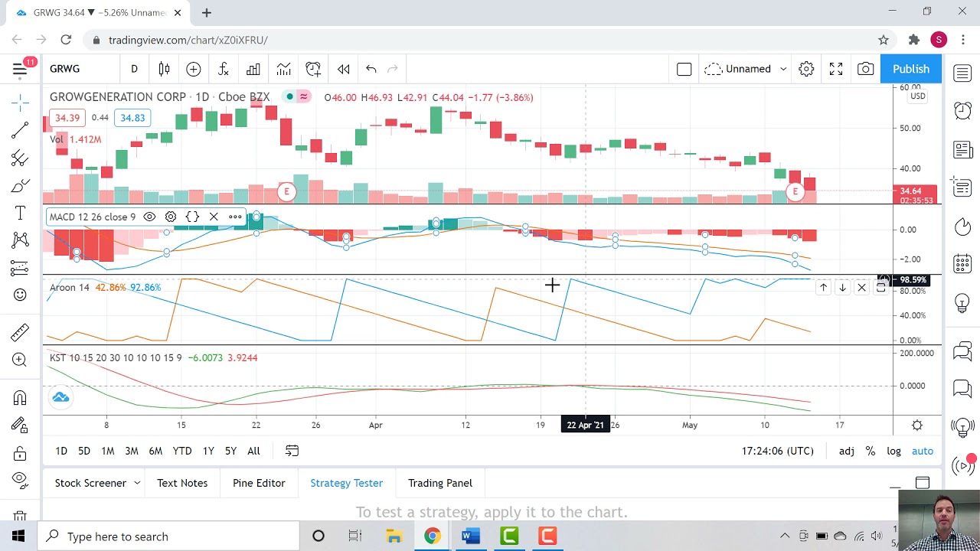Delete the Aroon pane
Viewport: 980px width, 551px height.
click(861, 288)
